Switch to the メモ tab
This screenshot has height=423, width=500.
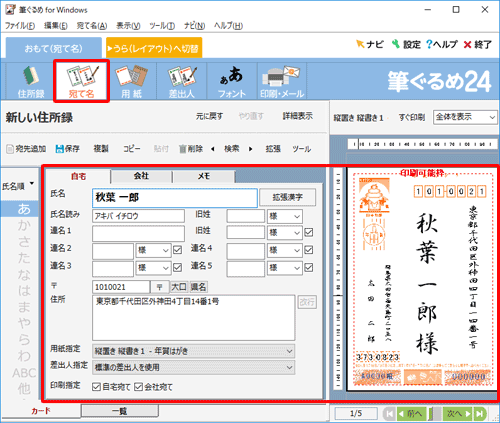pos(204,176)
